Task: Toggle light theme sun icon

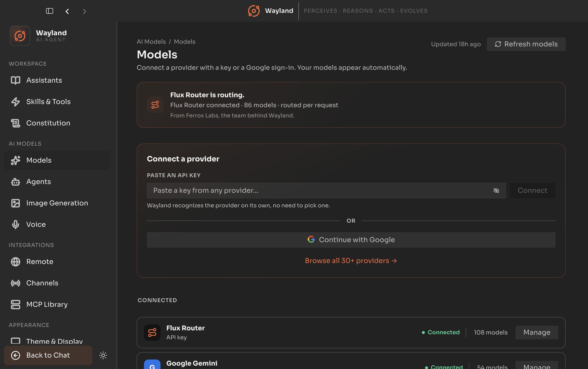Action: [103, 355]
